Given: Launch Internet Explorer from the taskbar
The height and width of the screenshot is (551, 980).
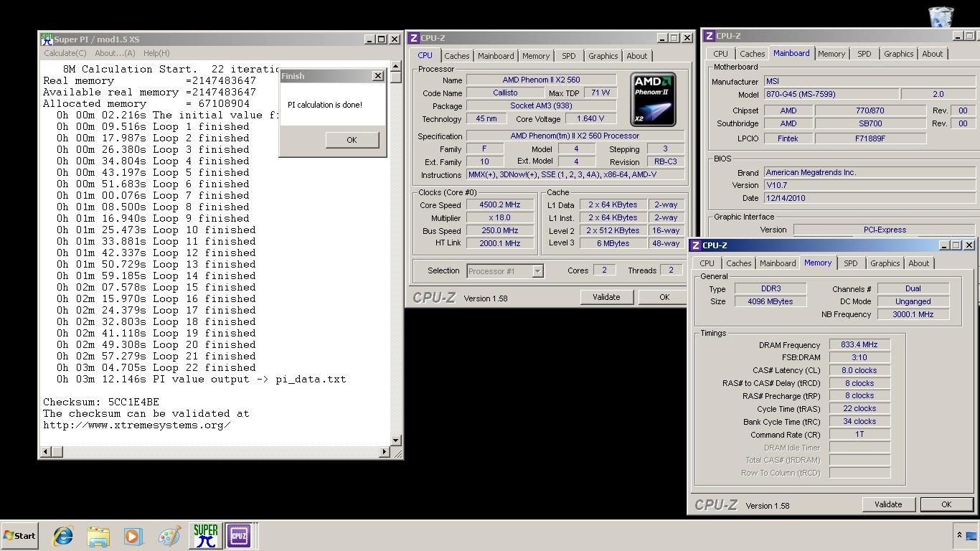Looking at the screenshot, I should [x=63, y=536].
